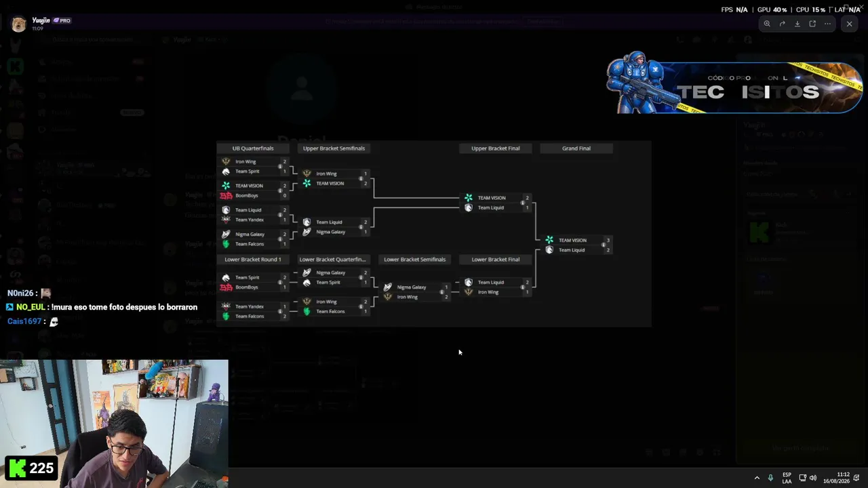The width and height of the screenshot is (868, 488).
Task: Select the Lower Bracket Final header
Action: (496, 260)
